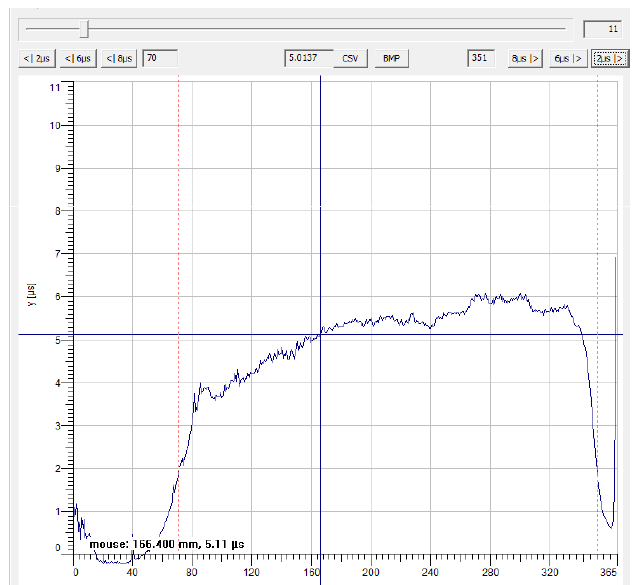The width and height of the screenshot is (633, 585).
Task: Export data with the CSV button
Action: 350,59
